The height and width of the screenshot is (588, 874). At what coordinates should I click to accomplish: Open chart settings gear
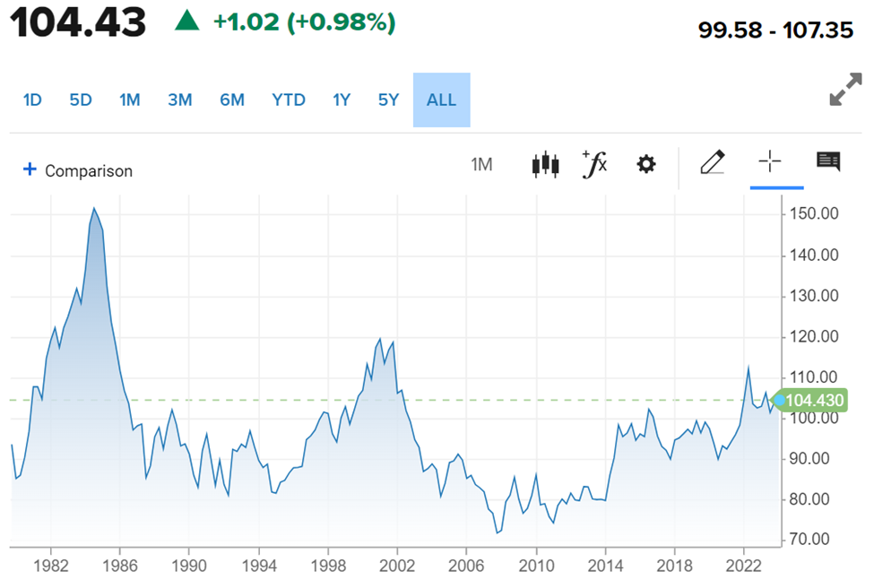(x=646, y=164)
